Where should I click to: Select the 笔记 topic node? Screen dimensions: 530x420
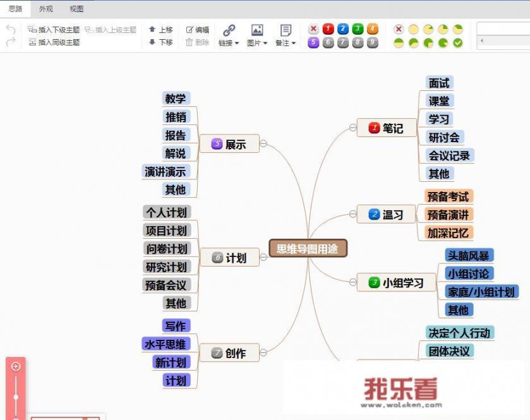point(387,128)
